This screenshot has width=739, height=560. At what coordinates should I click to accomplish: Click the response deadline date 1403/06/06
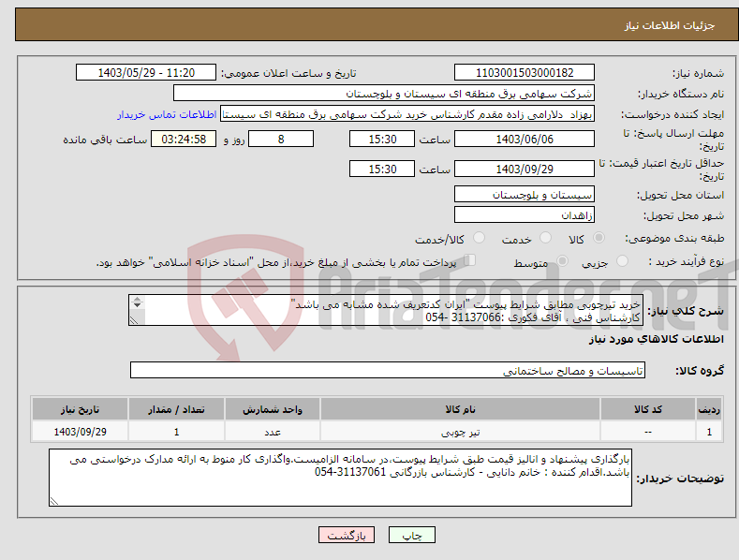tap(525, 139)
